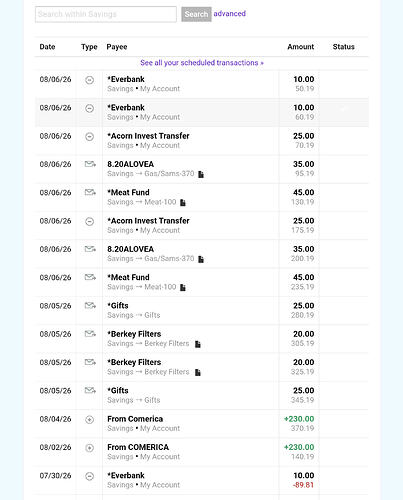The image size is (403, 500).
Task: Click withdrawal icon on first Everbank row
Action: pos(89,80)
